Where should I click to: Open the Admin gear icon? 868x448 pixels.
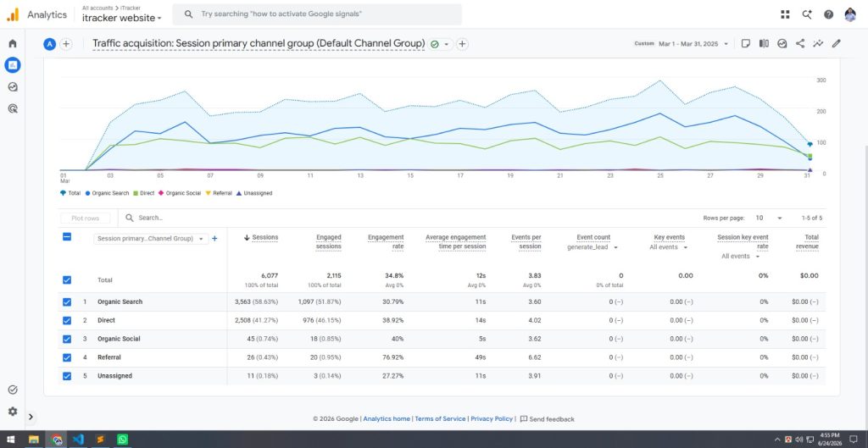[x=13, y=412]
